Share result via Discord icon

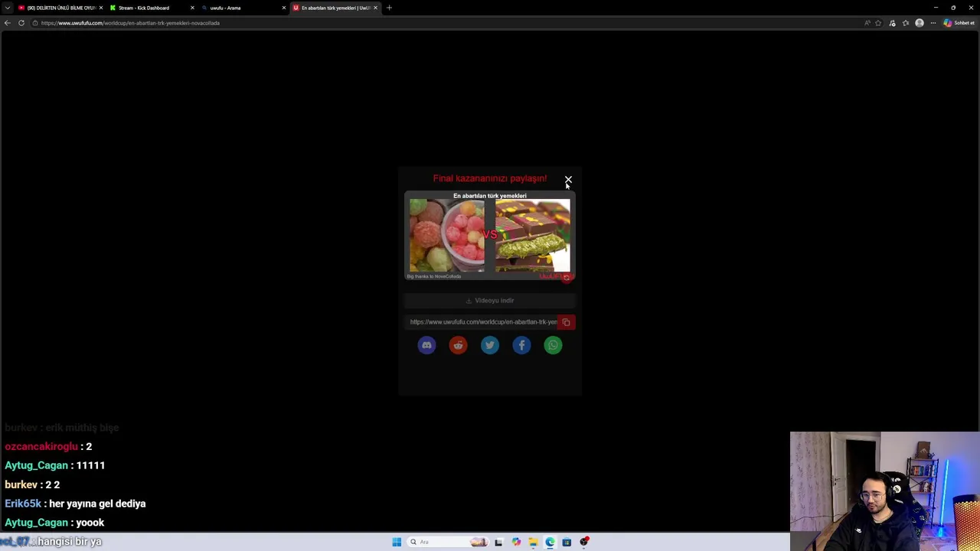click(x=426, y=345)
